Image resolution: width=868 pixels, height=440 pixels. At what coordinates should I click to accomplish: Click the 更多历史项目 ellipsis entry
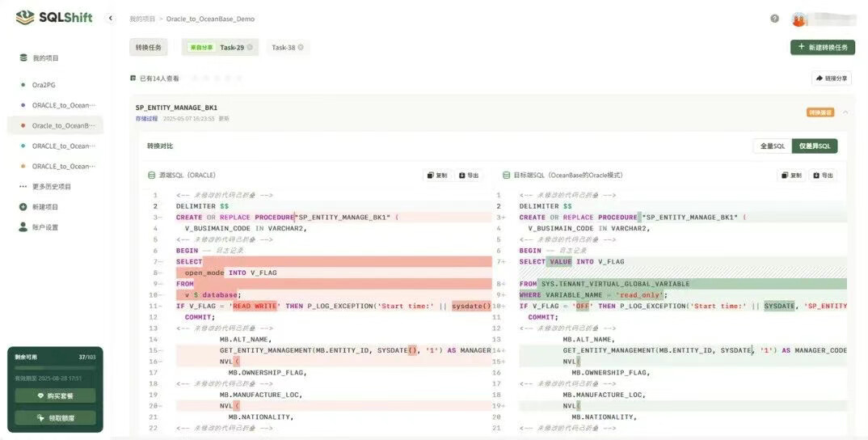pyautogui.click(x=44, y=186)
